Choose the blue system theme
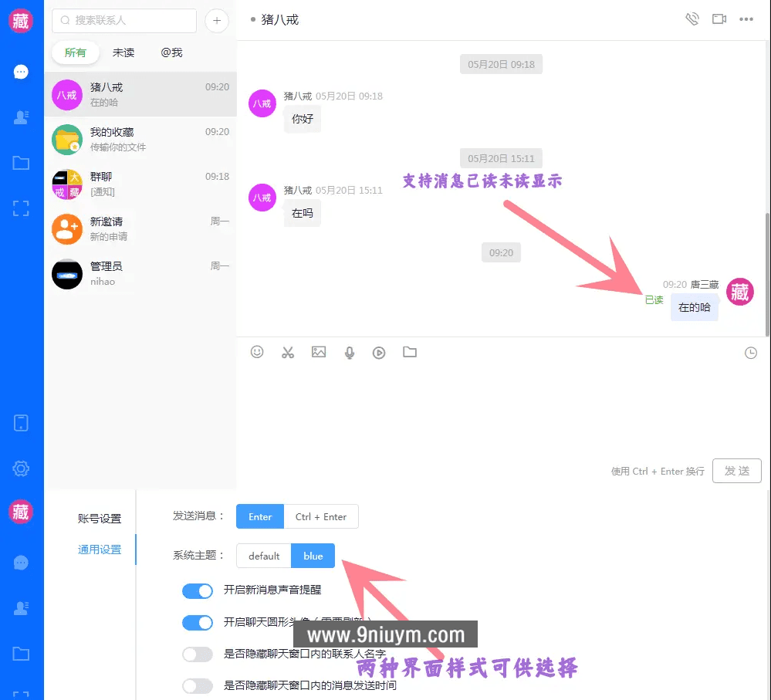771x700 pixels. pos(313,556)
